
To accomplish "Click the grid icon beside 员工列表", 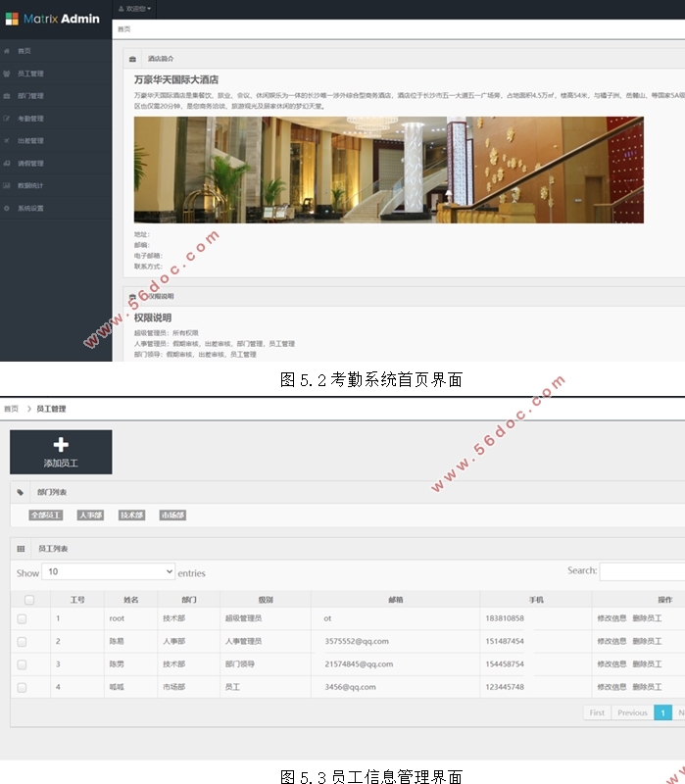I will (x=21, y=549).
